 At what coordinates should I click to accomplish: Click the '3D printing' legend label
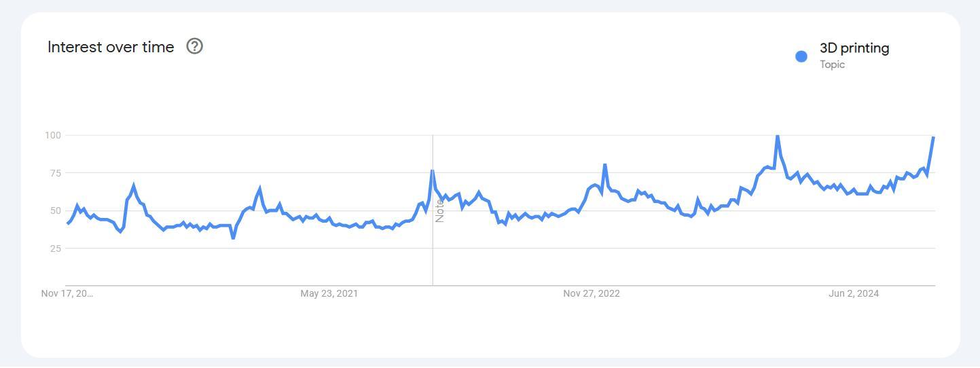click(x=854, y=48)
